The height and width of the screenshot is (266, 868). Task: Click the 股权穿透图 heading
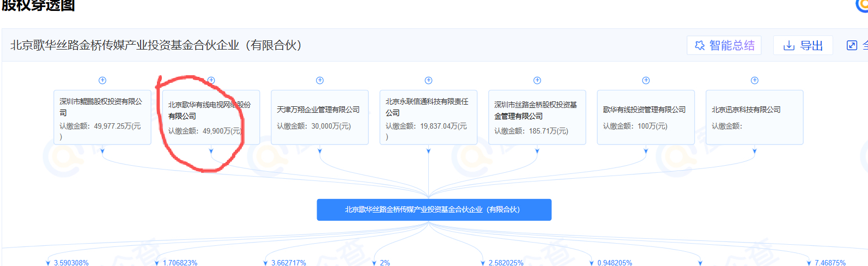click(38, 5)
